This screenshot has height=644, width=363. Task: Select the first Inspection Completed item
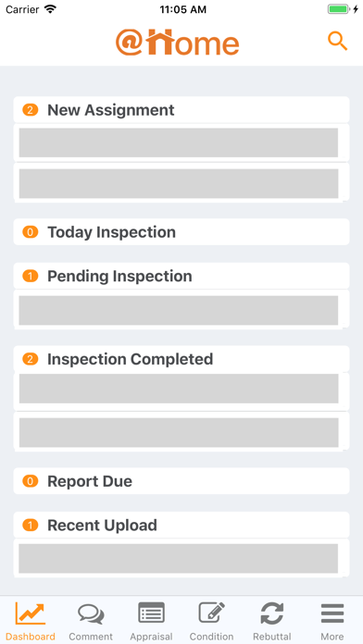pyautogui.click(x=179, y=389)
